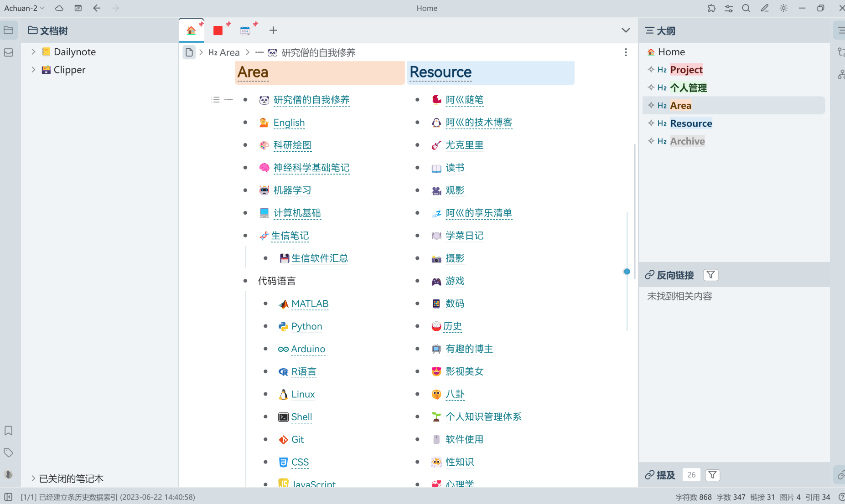845x504 pixels.
Task: Open the plugins menu via the puzzle icon
Action: (x=711, y=8)
